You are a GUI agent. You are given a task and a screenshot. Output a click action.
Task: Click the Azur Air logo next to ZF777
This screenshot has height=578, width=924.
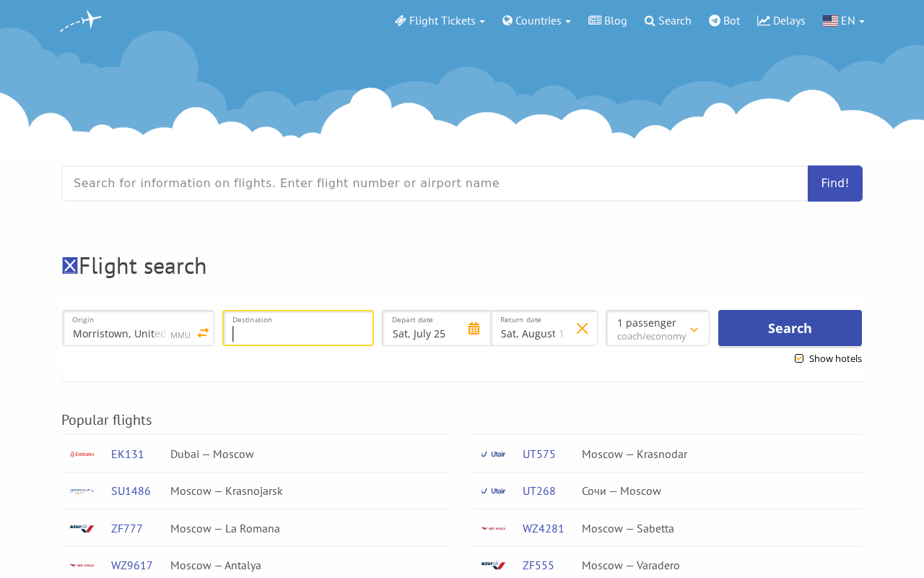click(82, 528)
